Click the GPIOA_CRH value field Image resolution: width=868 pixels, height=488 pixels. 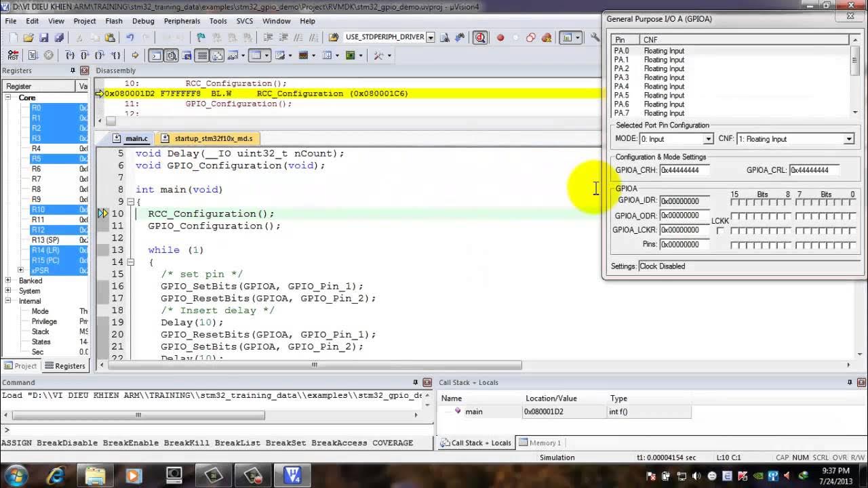[x=684, y=170]
